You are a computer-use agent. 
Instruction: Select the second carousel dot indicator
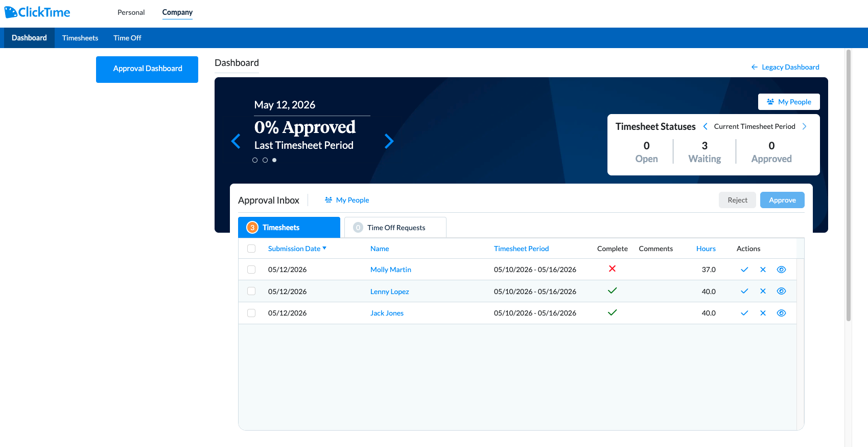click(x=265, y=160)
